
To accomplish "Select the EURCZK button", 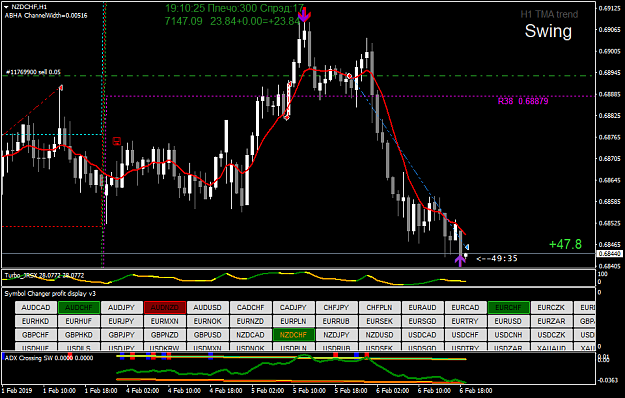I will point(551,308).
